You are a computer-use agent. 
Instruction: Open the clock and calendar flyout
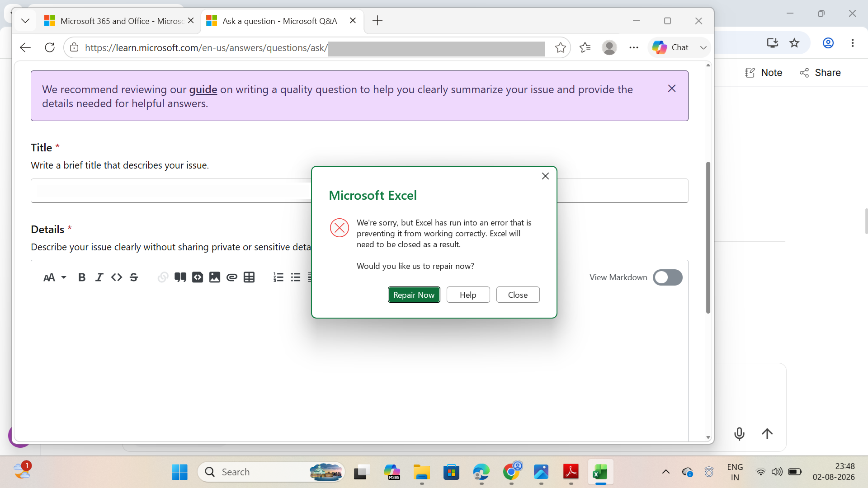click(x=834, y=472)
